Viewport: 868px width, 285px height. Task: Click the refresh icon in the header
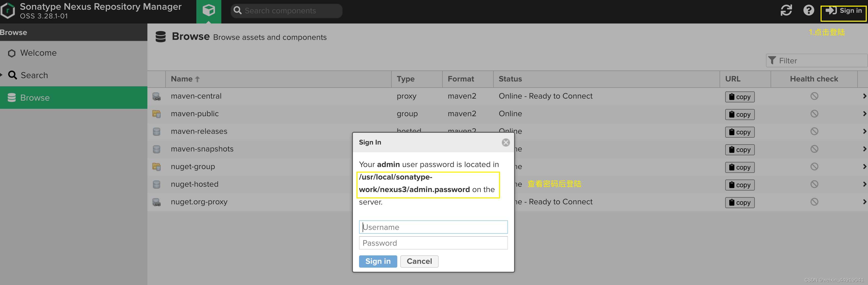pos(786,10)
